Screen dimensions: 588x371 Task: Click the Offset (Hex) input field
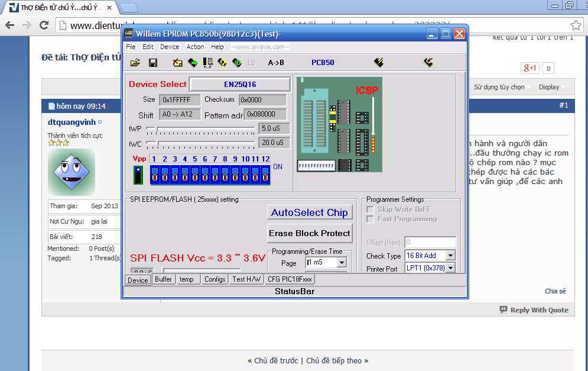430,242
